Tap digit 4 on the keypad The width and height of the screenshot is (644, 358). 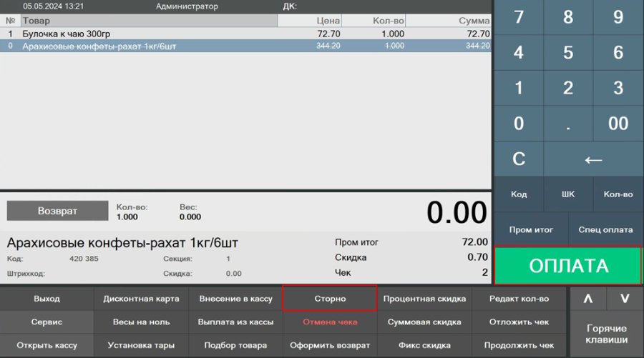(519, 52)
